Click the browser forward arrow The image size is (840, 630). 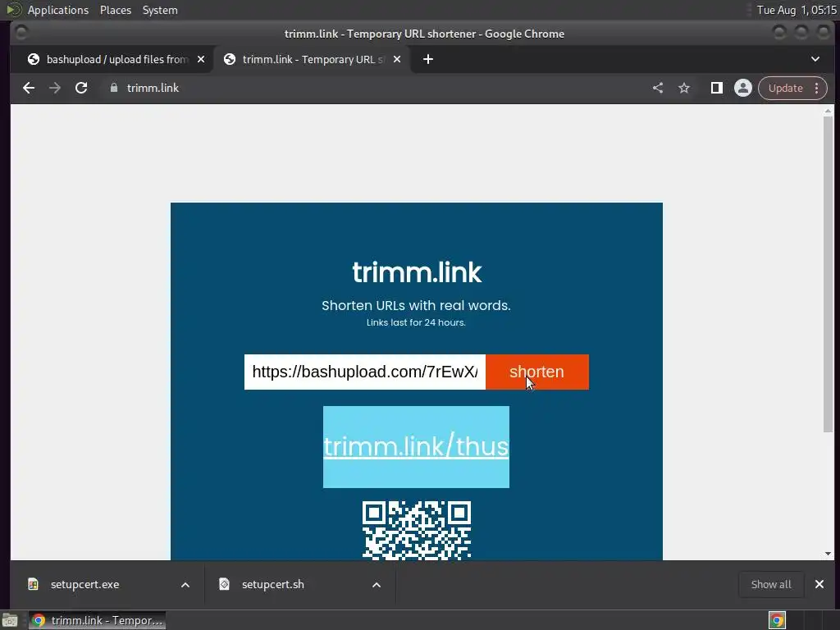tap(55, 88)
